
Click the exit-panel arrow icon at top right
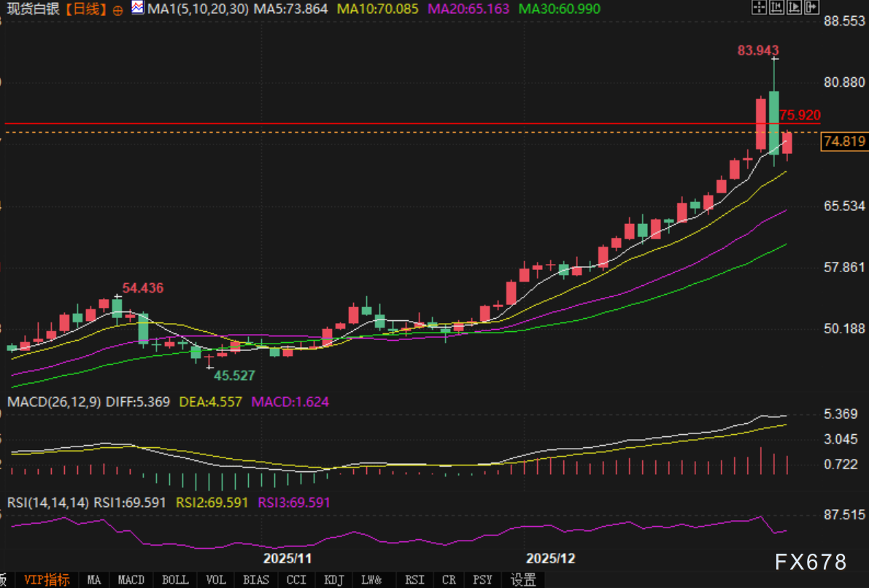pos(811,9)
